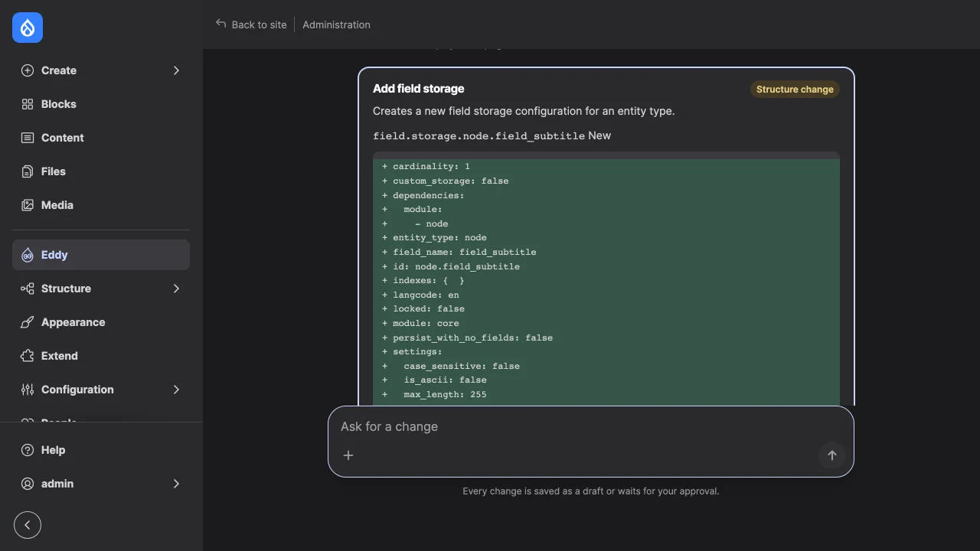Open the Help link in the sidebar

tap(101, 450)
